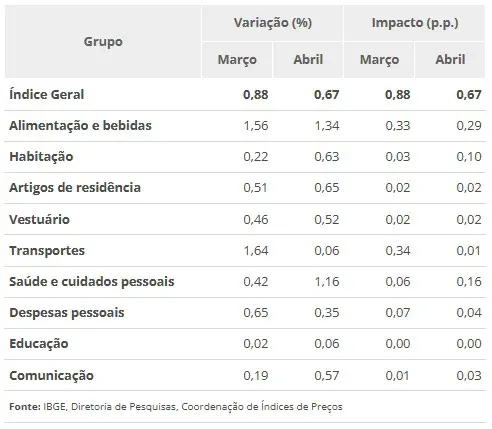Click the Comunicação row label
Screen dimensions: 492x429
tap(51, 376)
